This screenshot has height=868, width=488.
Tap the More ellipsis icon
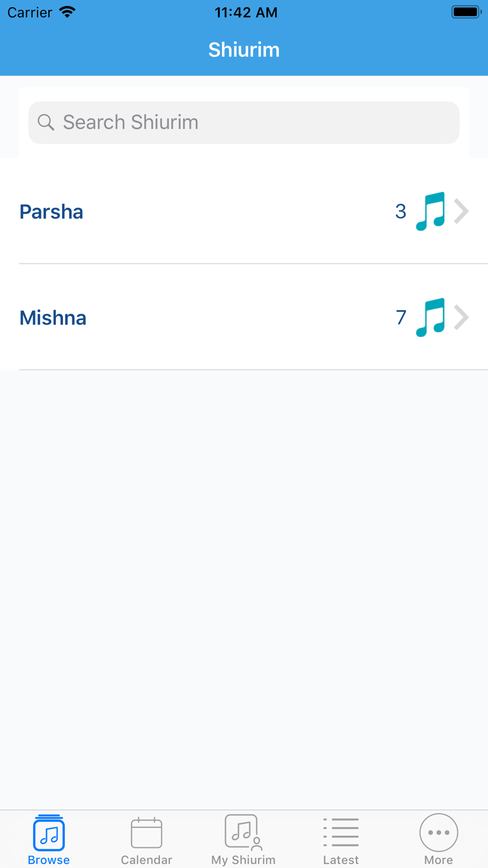pos(439,832)
